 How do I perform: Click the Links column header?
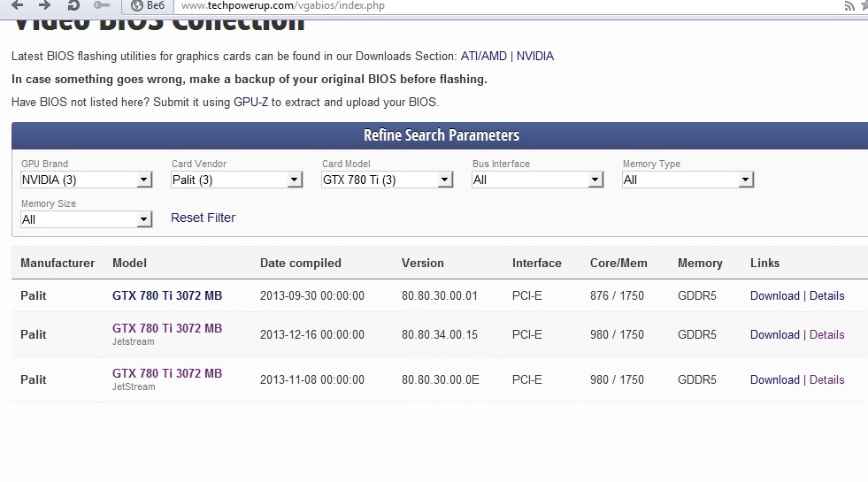click(764, 263)
